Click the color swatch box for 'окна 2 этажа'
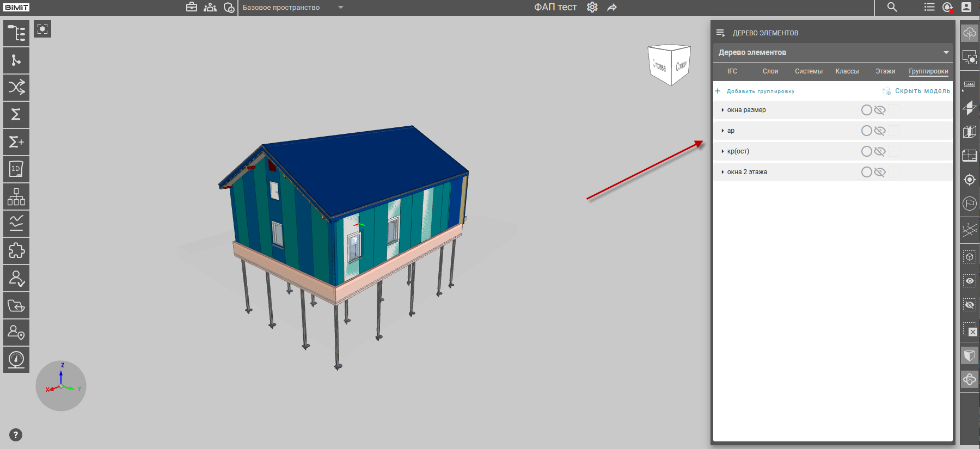Viewport: 980px width, 449px height. 894,172
